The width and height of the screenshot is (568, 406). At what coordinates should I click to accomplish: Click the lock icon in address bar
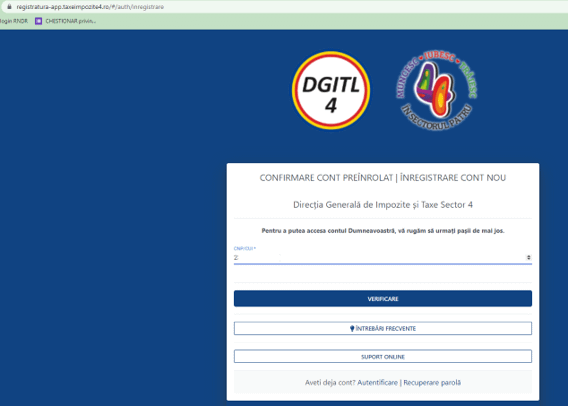point(9,7)
